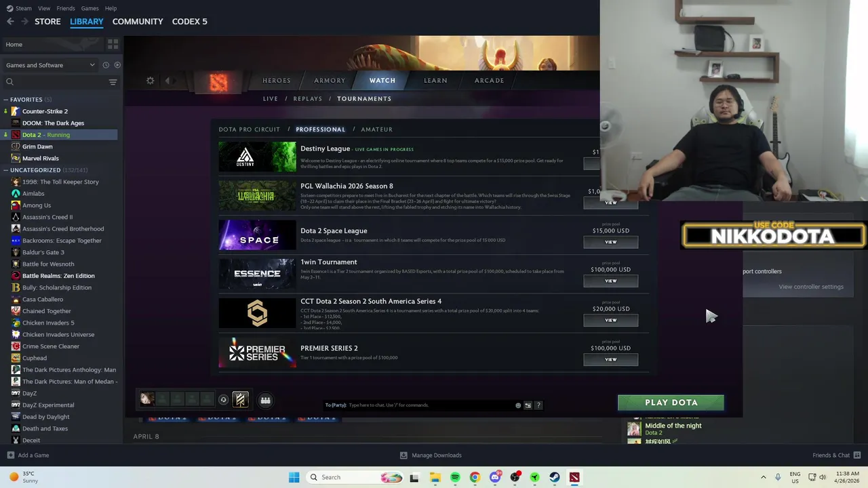Click the library search magnifier icon
Viewport: 868px width, 488px height.
(9, 82)
